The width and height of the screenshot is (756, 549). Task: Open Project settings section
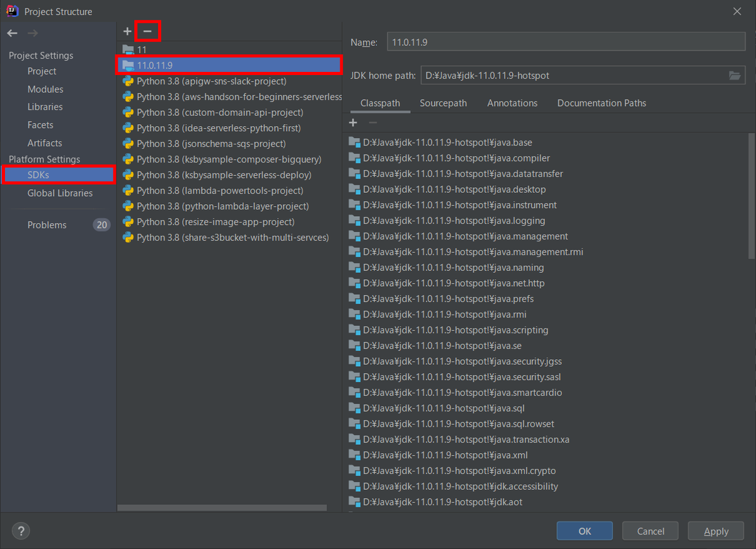[x=42, y=71]
